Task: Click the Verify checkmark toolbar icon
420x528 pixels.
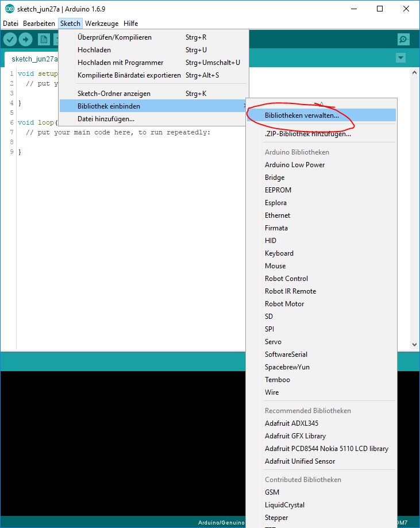Action: pos(10,39)
